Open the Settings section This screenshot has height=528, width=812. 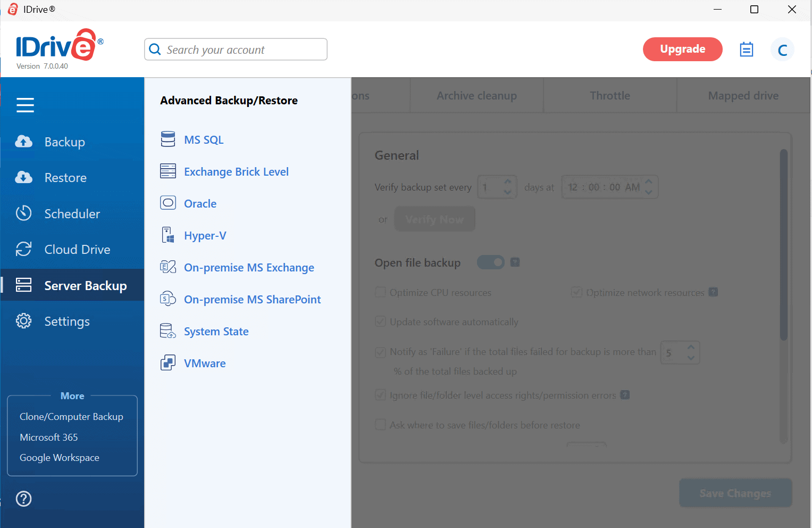point(72,321)
